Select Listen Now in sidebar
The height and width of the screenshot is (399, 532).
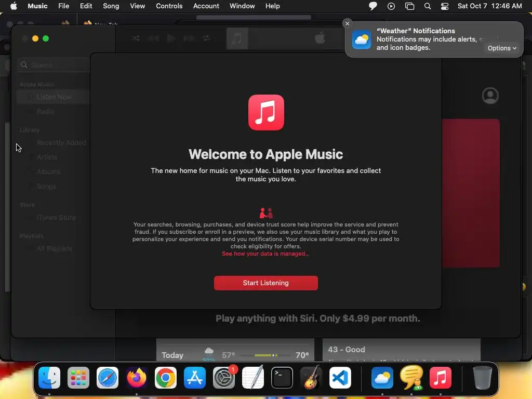pyautogui.click(x=54, y=97)
